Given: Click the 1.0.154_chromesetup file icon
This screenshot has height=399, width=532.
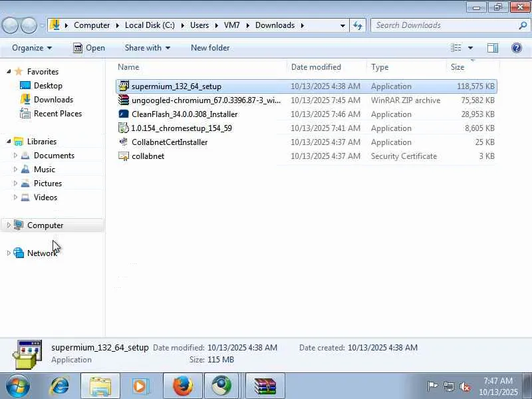Looking at the screenshot, I should 124,128.
